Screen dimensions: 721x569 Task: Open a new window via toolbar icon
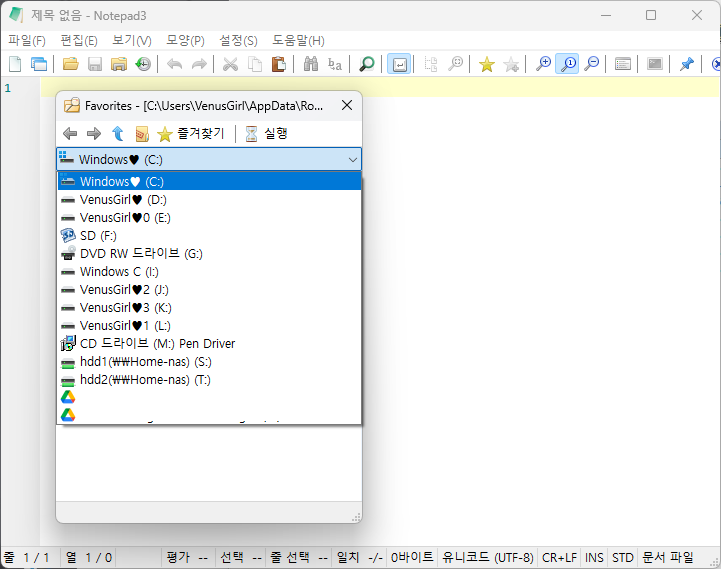[39, 64]
